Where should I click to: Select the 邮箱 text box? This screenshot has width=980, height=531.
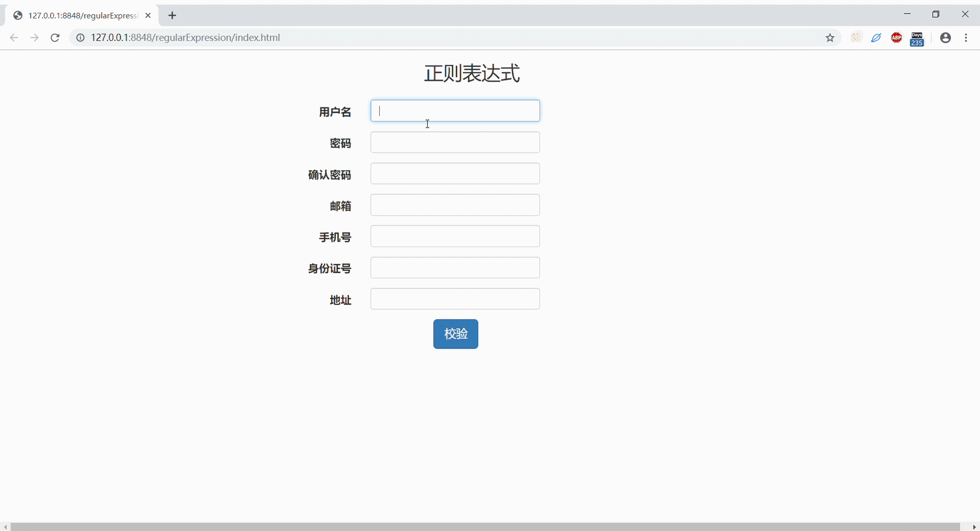click(455, 205)
